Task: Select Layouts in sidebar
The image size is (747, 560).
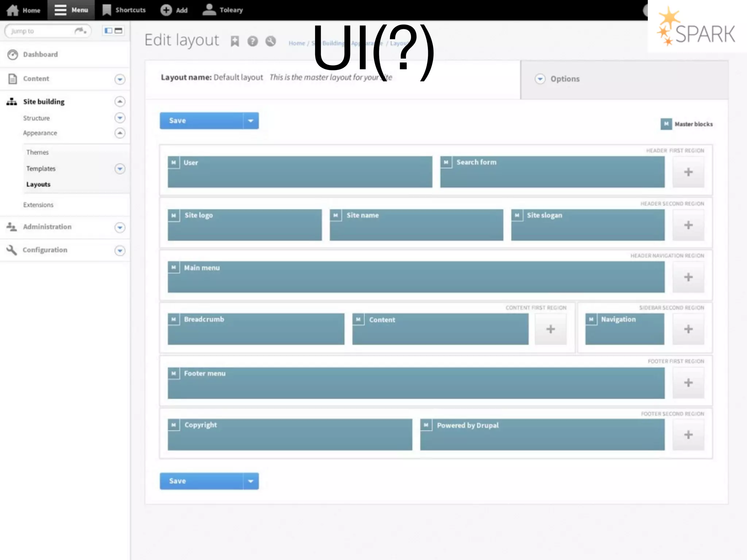Action: [38, 184]
